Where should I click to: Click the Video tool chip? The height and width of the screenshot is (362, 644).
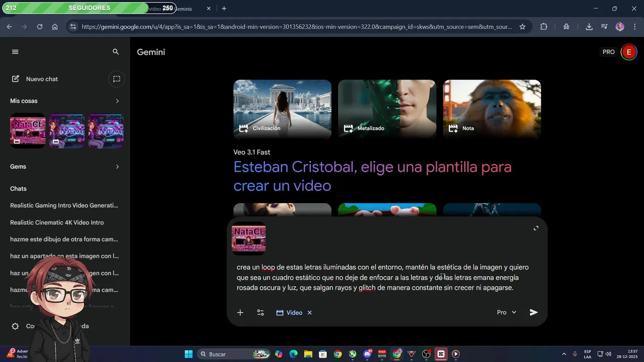tap(289, 313)
